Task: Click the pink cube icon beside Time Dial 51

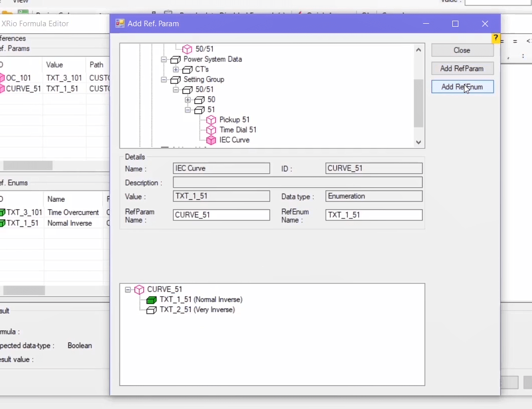Action: point(211,130)
